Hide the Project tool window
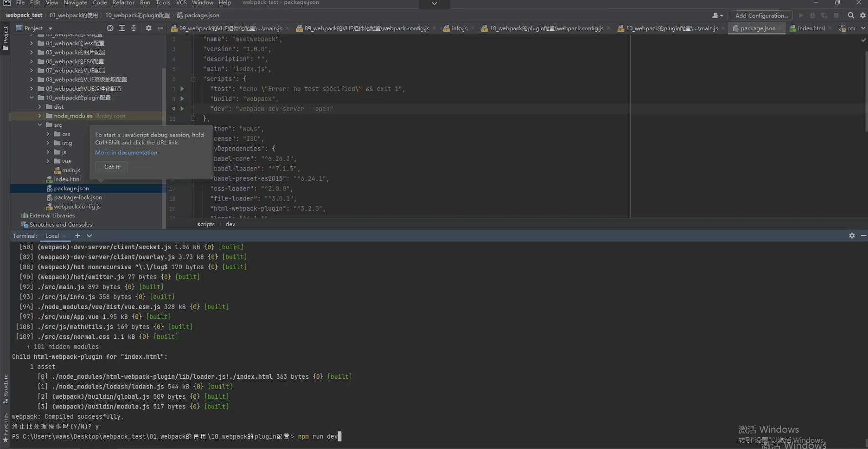Screen dimensions: 868x449 click(160, 28)
